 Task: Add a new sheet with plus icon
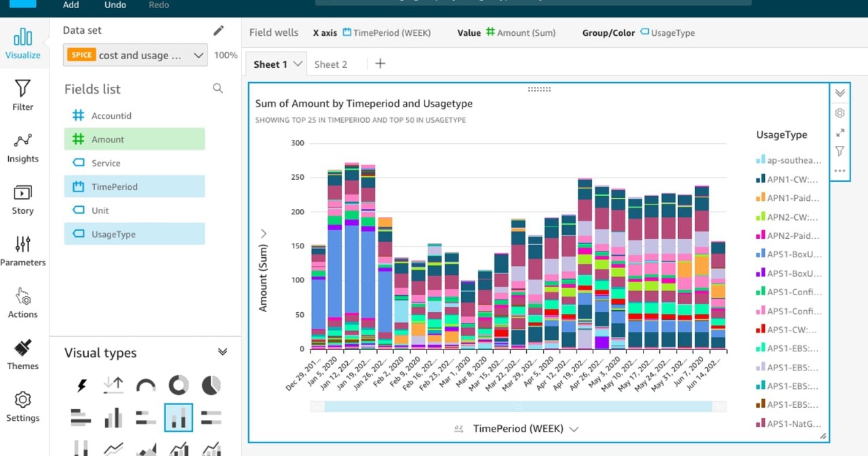coord(380,64)
